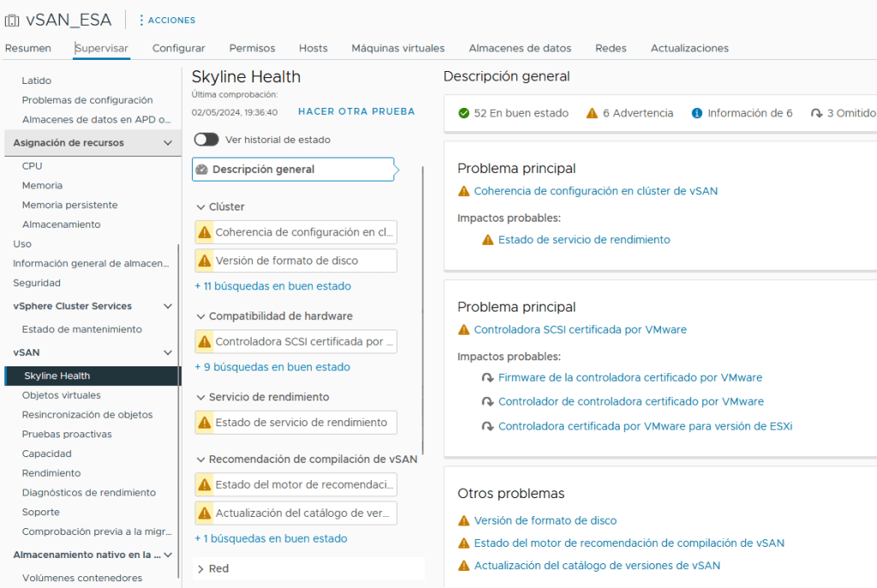Click the vSAN_ESA cluster icon
The height and width of the screenshot is (588, 877).
pos(12,20)
